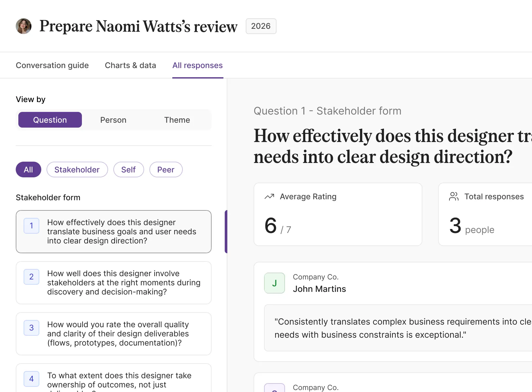
Task: Filter responses by Stakeholder
Action: click(x=77, y=169)
